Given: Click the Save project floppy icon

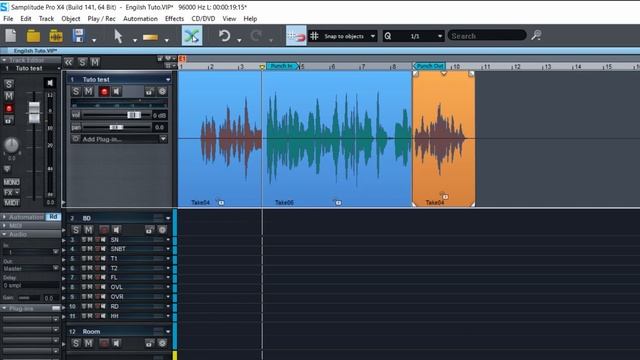Looking at the screenshot, I should (78, 36).
